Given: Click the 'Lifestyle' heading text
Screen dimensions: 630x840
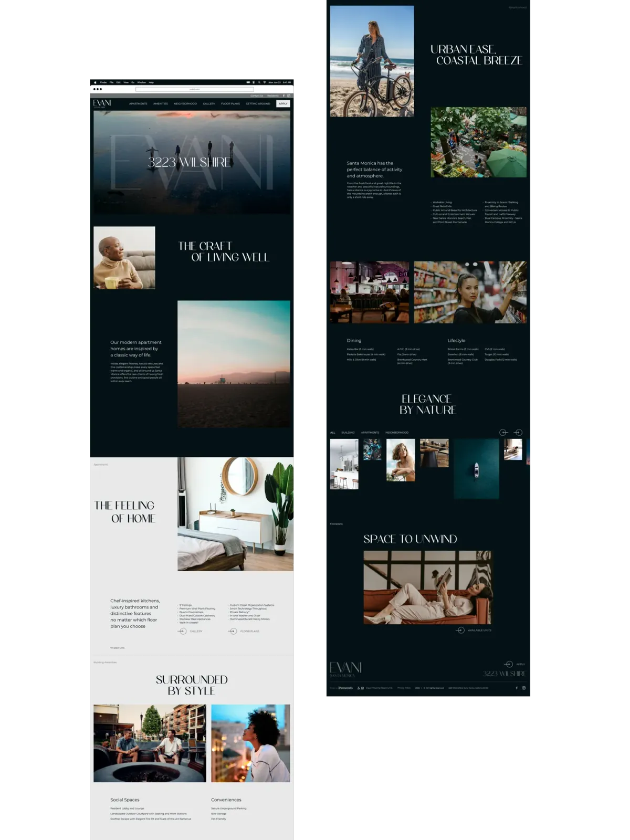Looking at the screenshot, I should point(456,340).
